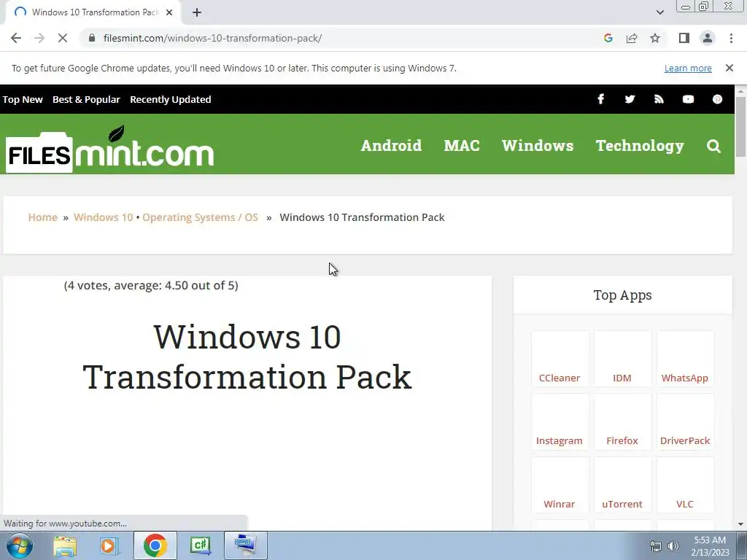Bookmark this tab with star icon
The height and width of the screenshot is (560, 747).
[655, 38]
